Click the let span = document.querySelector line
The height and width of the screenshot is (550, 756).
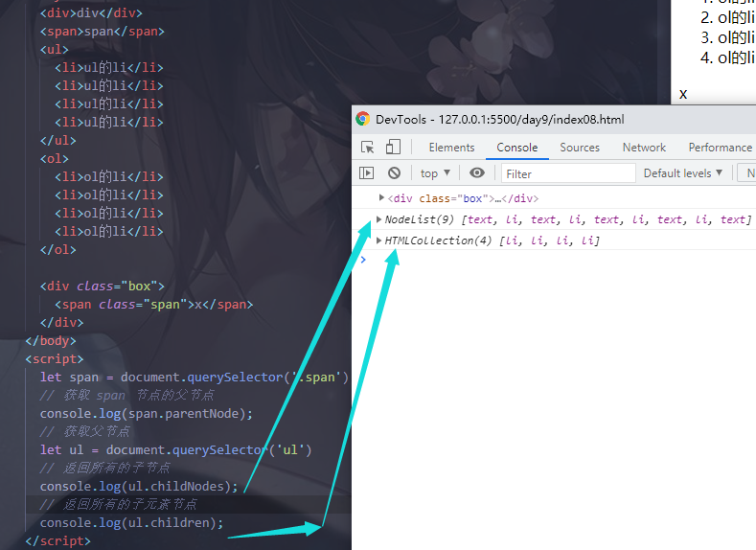194,377
